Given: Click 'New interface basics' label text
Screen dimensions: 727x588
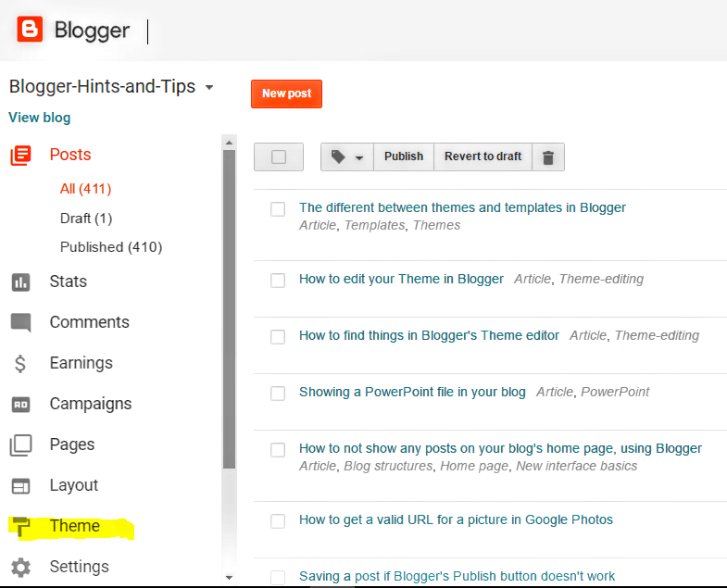Looking at the screenshot, I should coord(577,466).
